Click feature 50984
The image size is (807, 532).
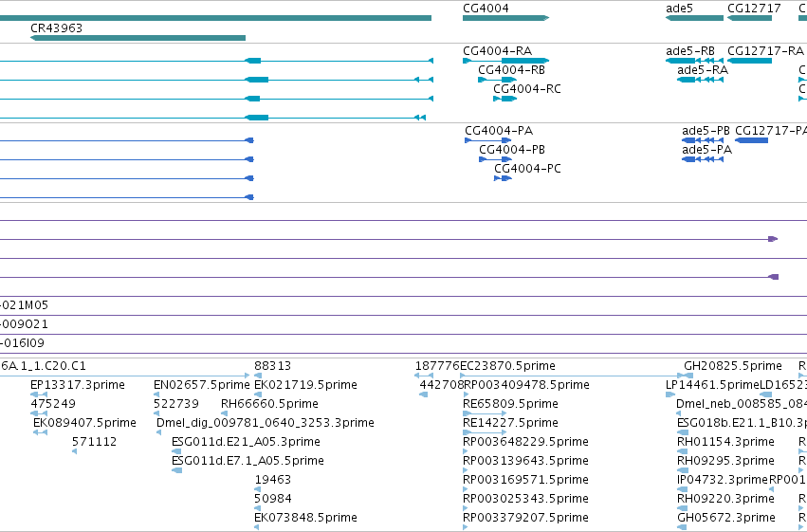273,499
